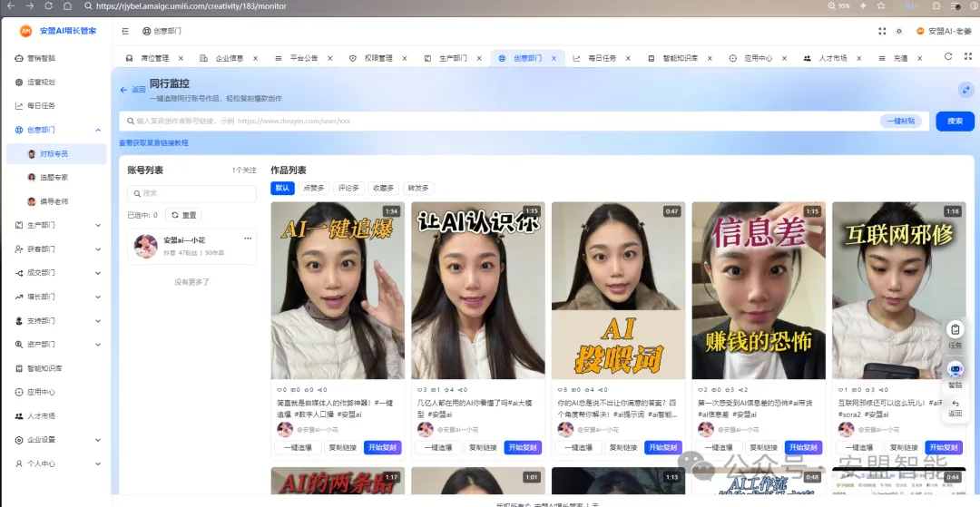980x507 pixels.
Task: Click the refresh icon in the tab bar
Action: 948,57
